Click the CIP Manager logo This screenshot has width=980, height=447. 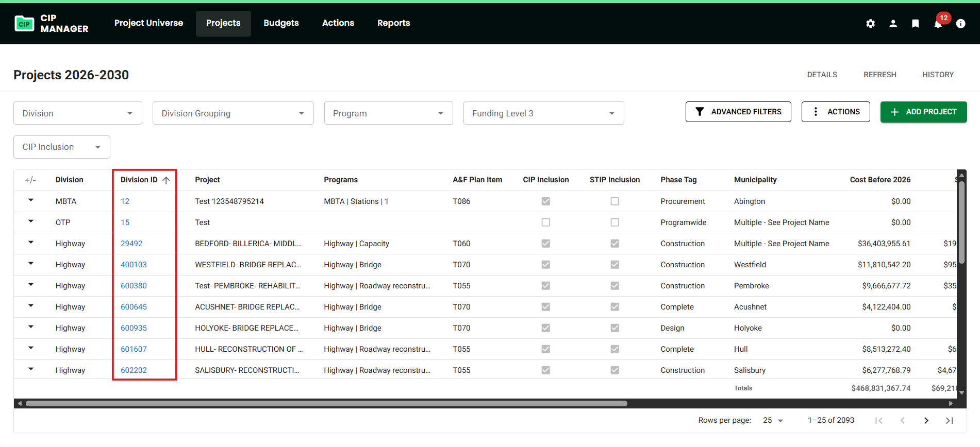click(52, 24)
